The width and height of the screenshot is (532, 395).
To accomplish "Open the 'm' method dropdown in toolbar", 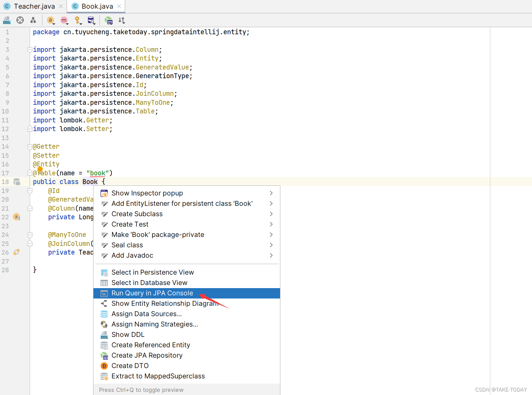I will tap(64, 20).
